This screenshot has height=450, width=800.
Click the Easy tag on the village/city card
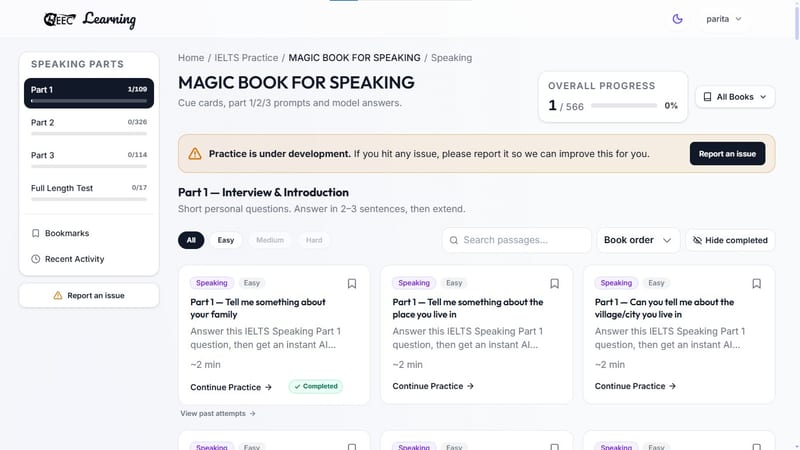(x=656, y=283)
